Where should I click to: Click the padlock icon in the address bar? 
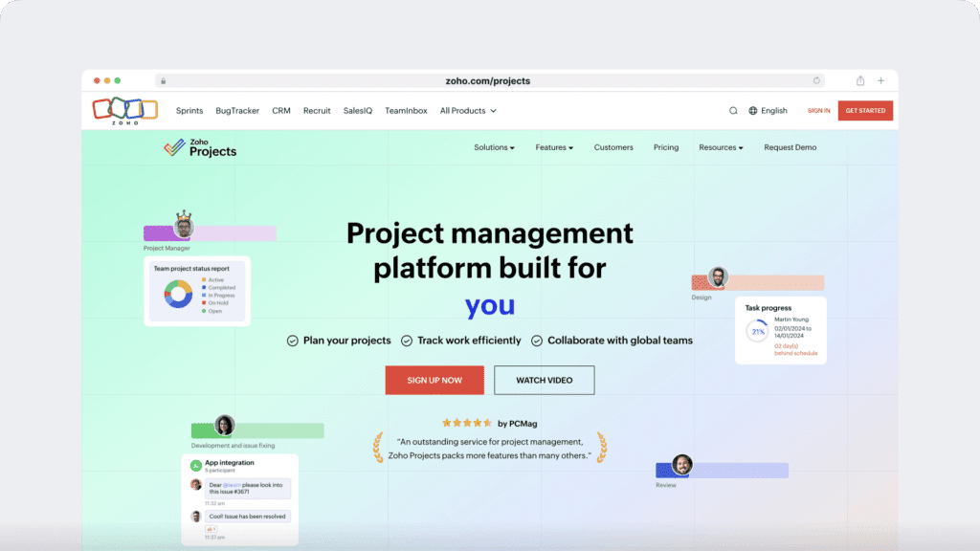coord(163,80)
